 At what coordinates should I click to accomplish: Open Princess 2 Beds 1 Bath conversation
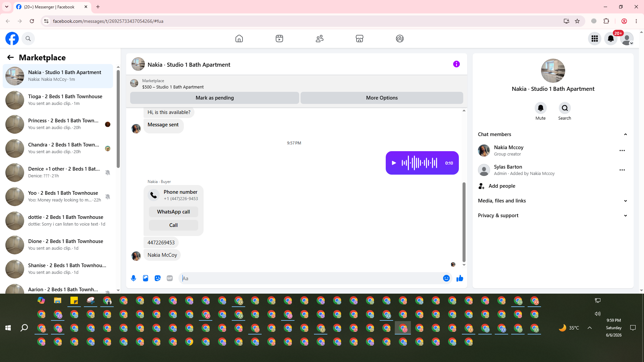tap(58, 124)
